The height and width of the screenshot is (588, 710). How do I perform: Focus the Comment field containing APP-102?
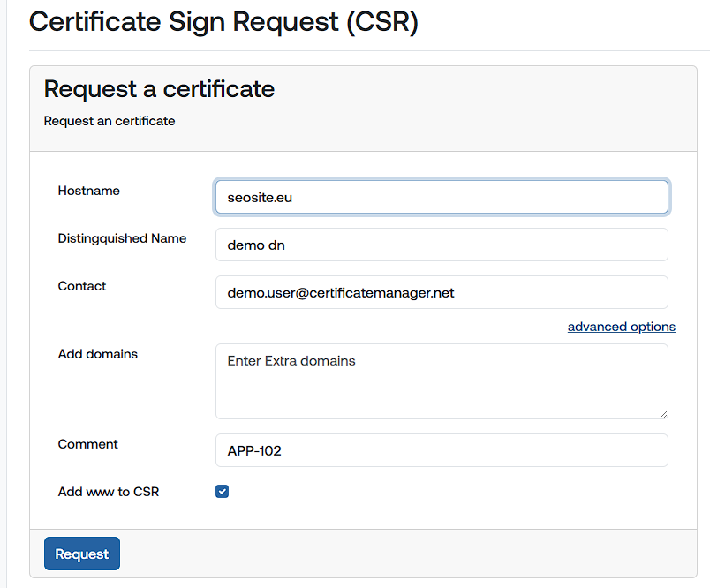click(x=442, y=450)
